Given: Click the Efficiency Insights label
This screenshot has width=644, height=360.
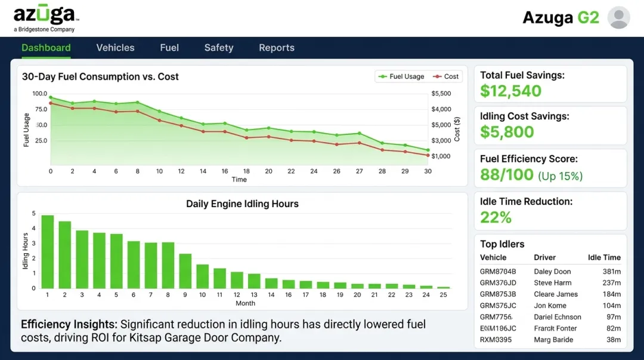Looking at the screenshot, I should (x=69, y=324).
